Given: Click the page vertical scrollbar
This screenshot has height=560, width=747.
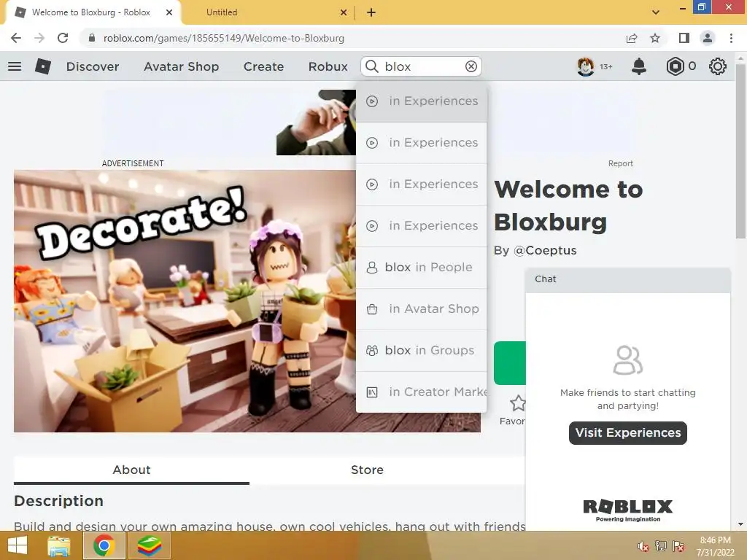Looking at the screenshot, I should (740, 151).
